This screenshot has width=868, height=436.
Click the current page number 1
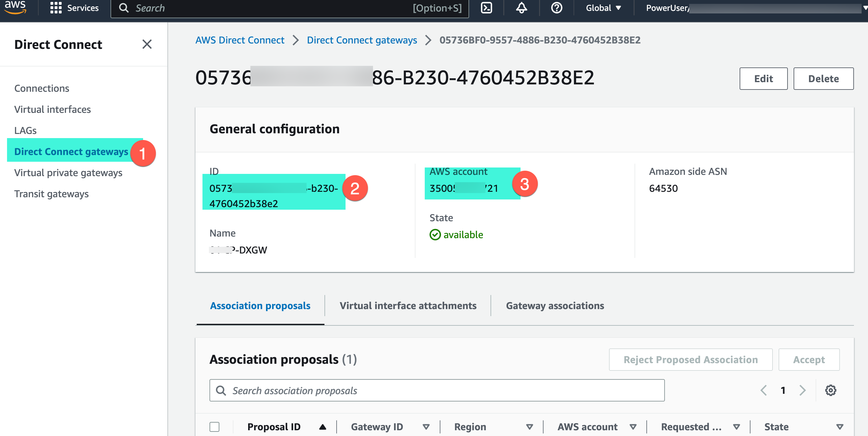click(783, 390)
